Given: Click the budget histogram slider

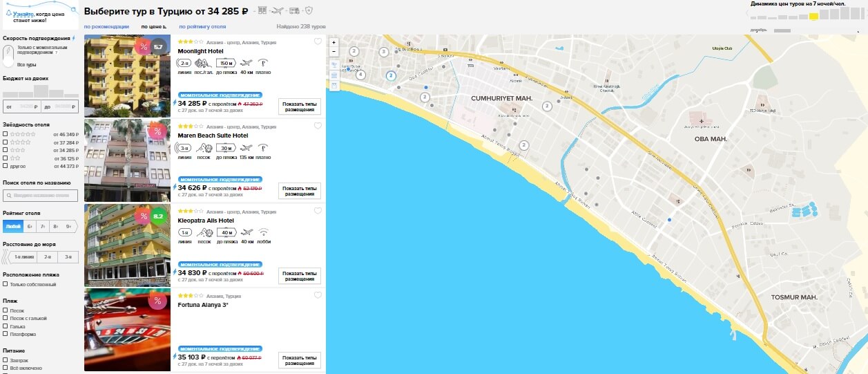Looking at the screenshot, I should 40,91.
